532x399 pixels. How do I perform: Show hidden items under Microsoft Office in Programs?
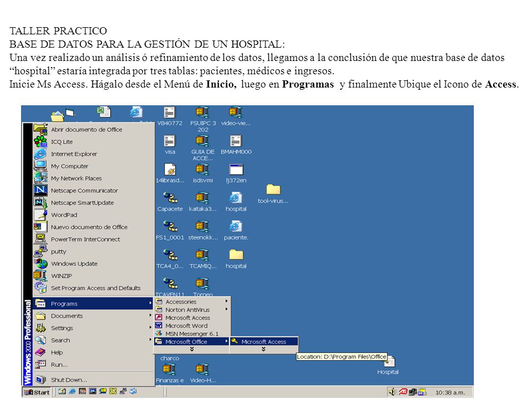(192, 349)
